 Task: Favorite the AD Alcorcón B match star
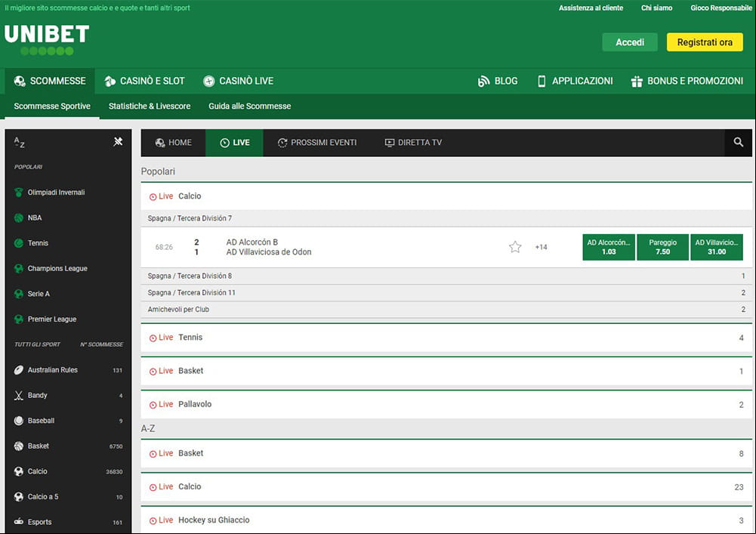tap(515, 247)
